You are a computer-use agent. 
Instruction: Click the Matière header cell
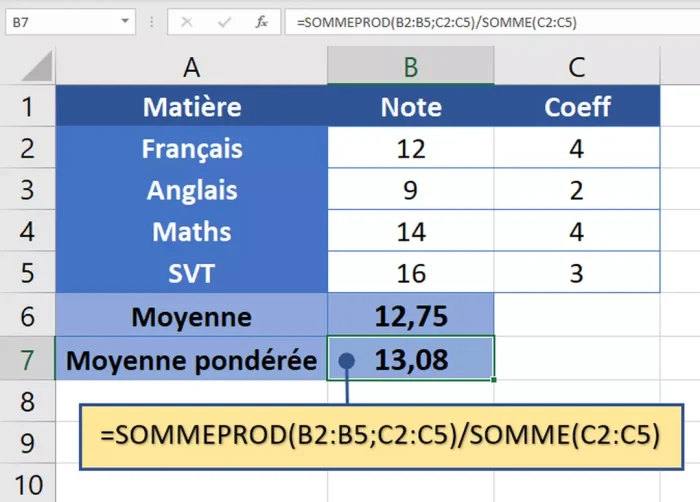[x=191, y=107]
